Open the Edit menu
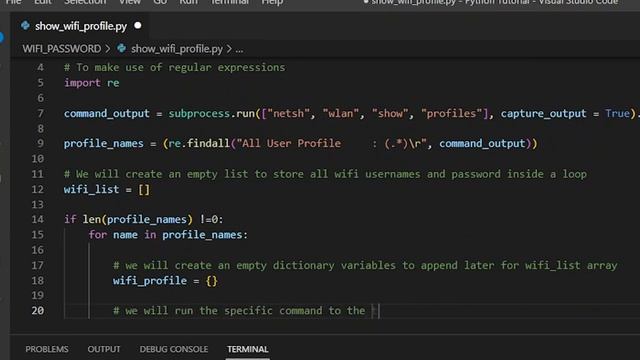Viewport: 640px width, 360px height. click(x=43, y=2)
